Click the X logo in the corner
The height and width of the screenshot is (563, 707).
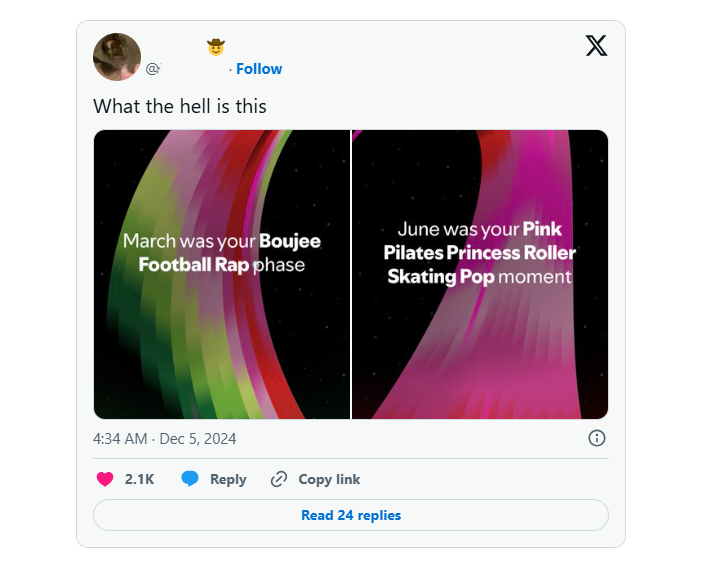[x=596, y=46]
